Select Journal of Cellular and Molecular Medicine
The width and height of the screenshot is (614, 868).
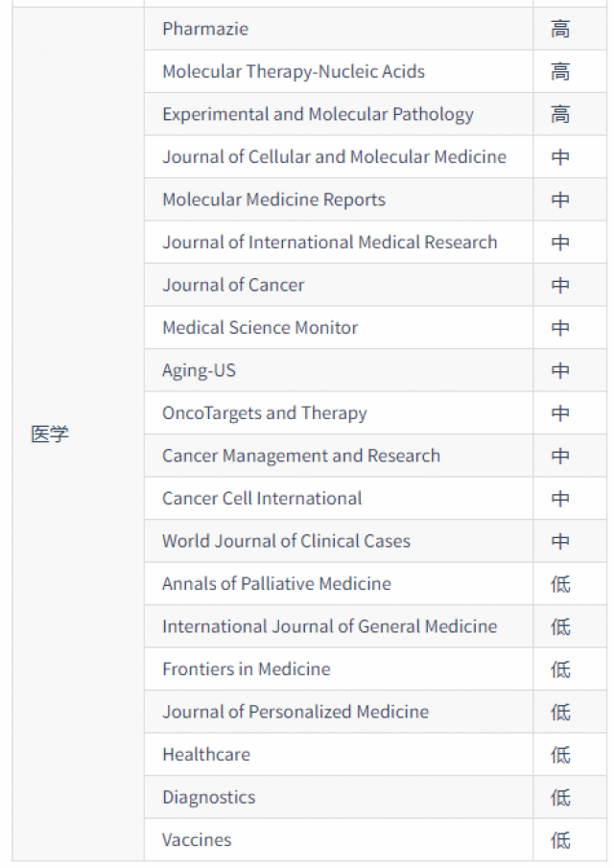(x=334, y=157)
